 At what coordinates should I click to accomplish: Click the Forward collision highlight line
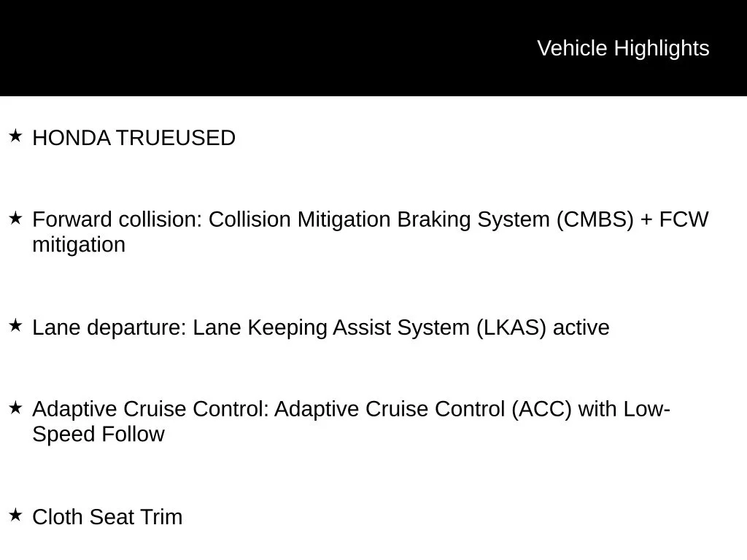click(x=371, y=232)
